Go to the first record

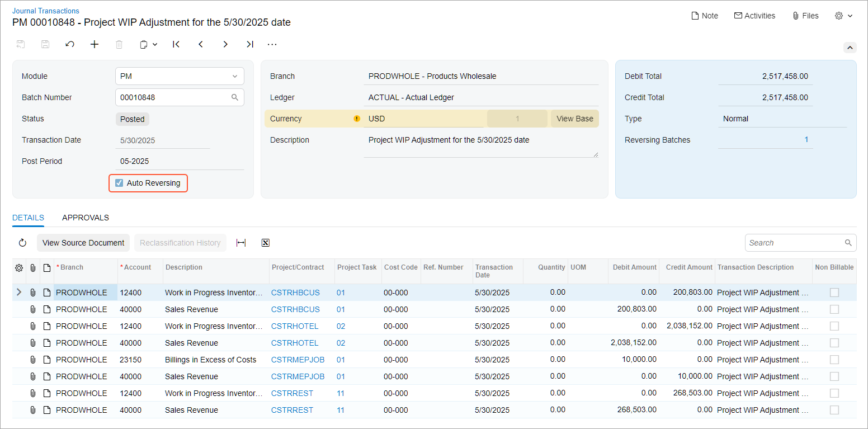click(176, 44)
